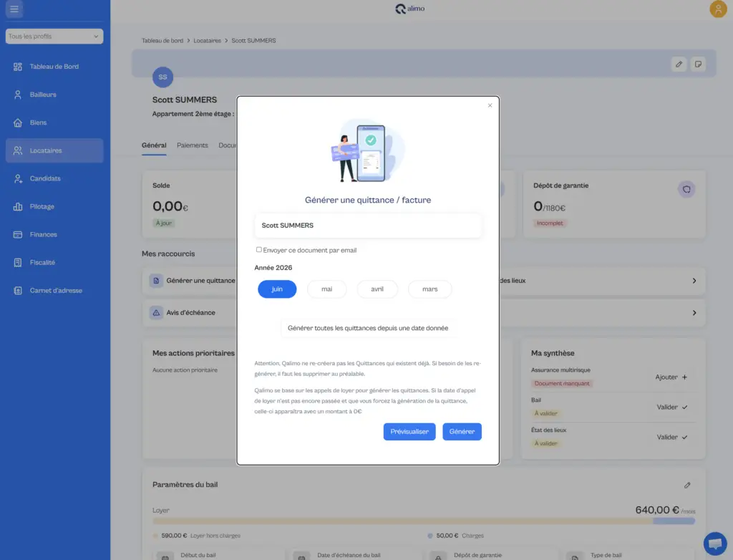This screenshot has width=733, height=560.
Task: Click the edit pencil icon in header
Action: click(x=679, y=64)
